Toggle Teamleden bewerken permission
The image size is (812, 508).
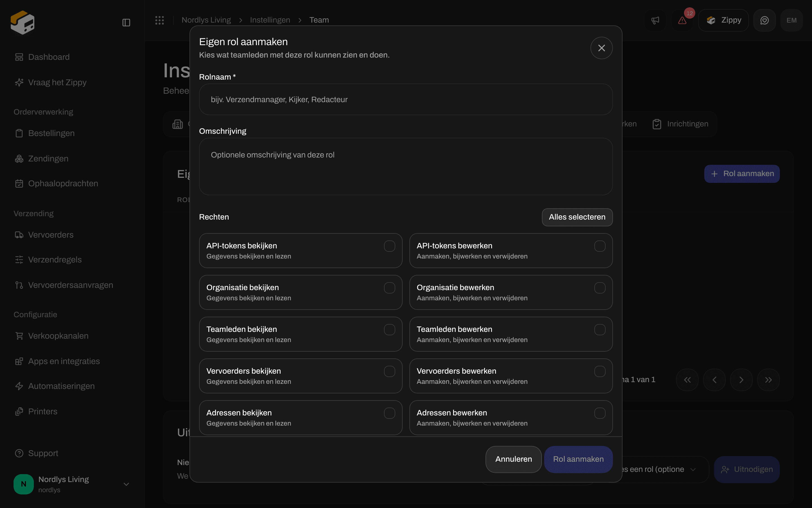click(x=600, y=330)
